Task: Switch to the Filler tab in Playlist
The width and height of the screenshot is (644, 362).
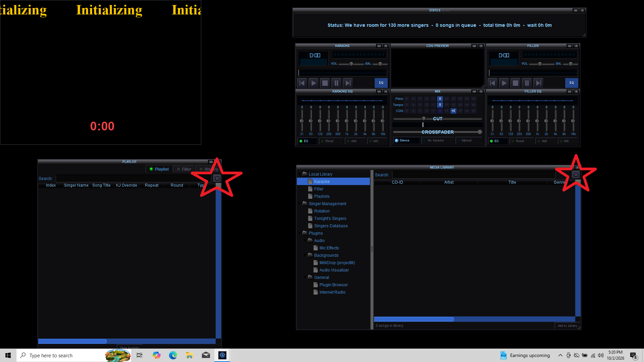Action: click(184, 169)
